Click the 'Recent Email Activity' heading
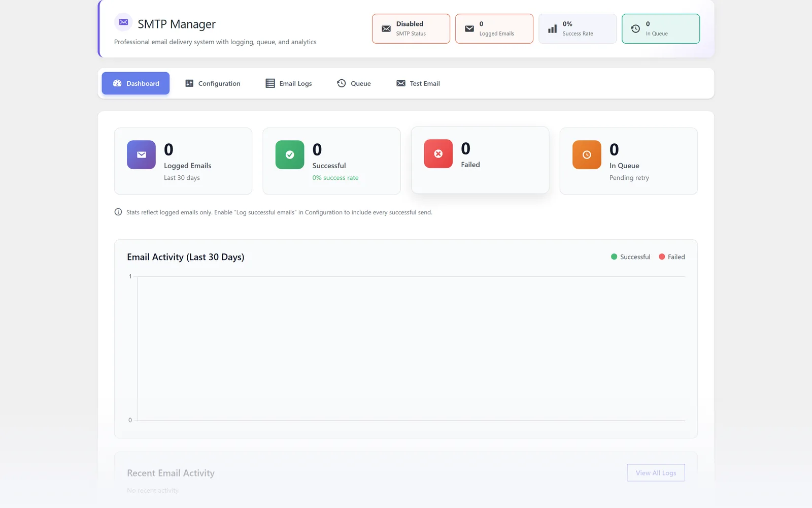The height and width of the screenshot is (508, 812). (171, 473)
